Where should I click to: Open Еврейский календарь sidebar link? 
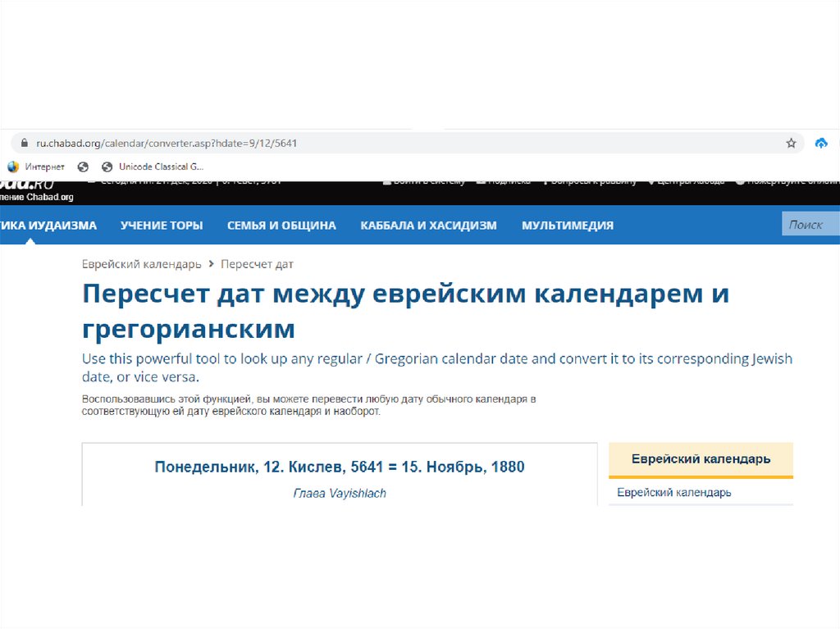click(x=674, y=492)
